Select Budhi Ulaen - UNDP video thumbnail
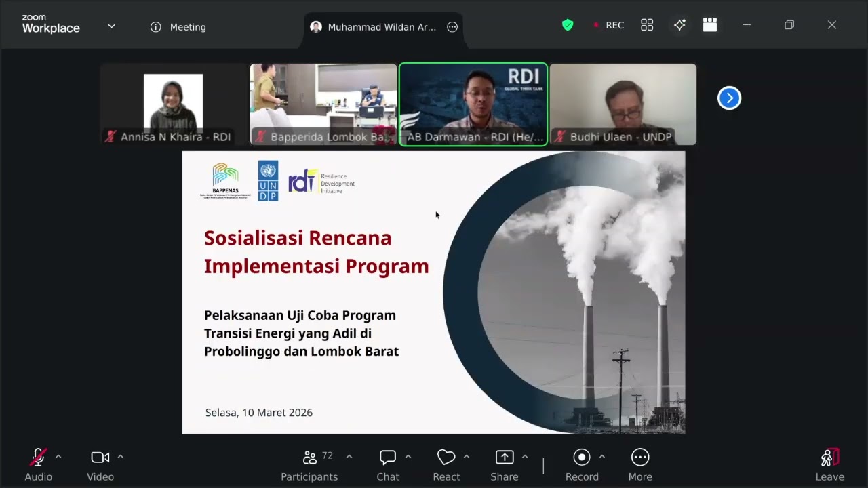 click(623, 104)
